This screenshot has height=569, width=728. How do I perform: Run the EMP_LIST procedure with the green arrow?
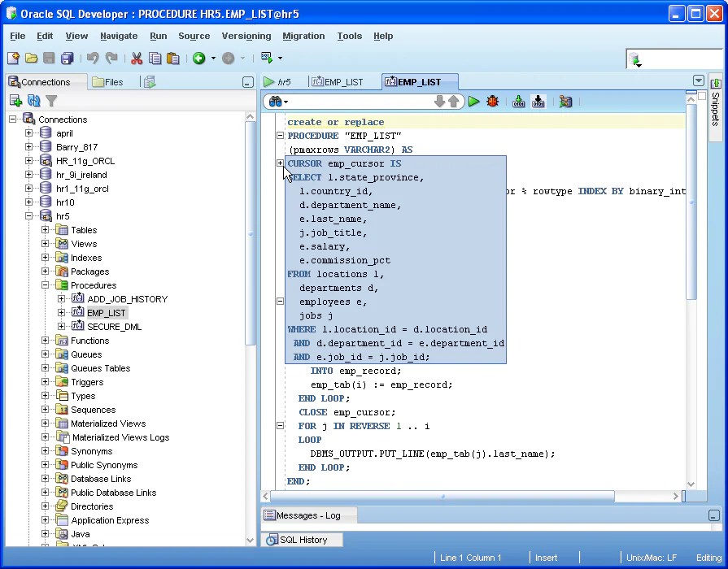click(474, 101)
